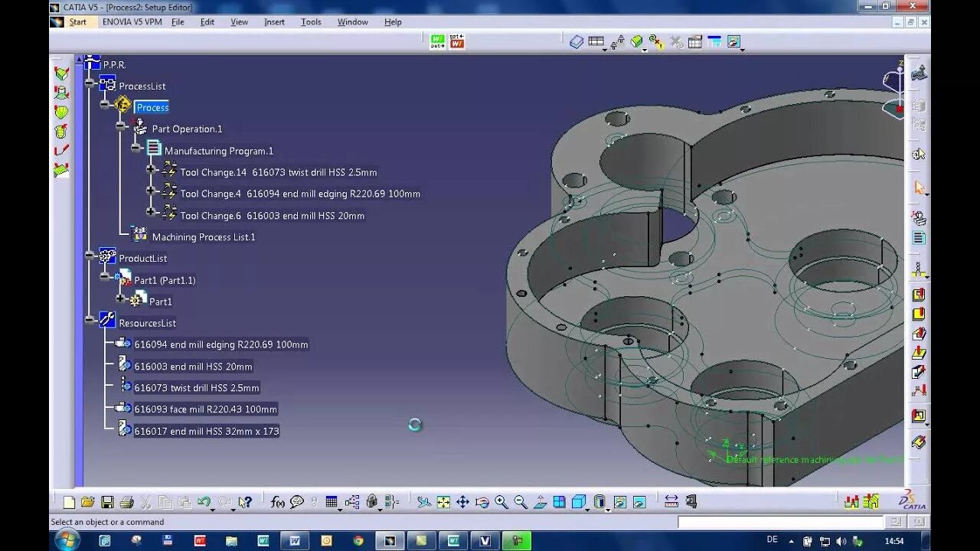Click the view mode cube icon in bottom toolbar

[579, 502]
